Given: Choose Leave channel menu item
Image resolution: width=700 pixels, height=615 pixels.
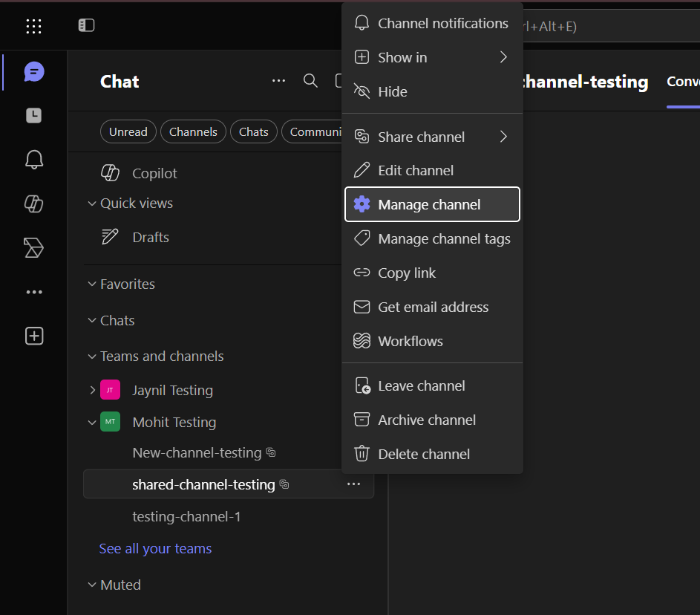Looking at the screenshot, I should tap(432, 385).
